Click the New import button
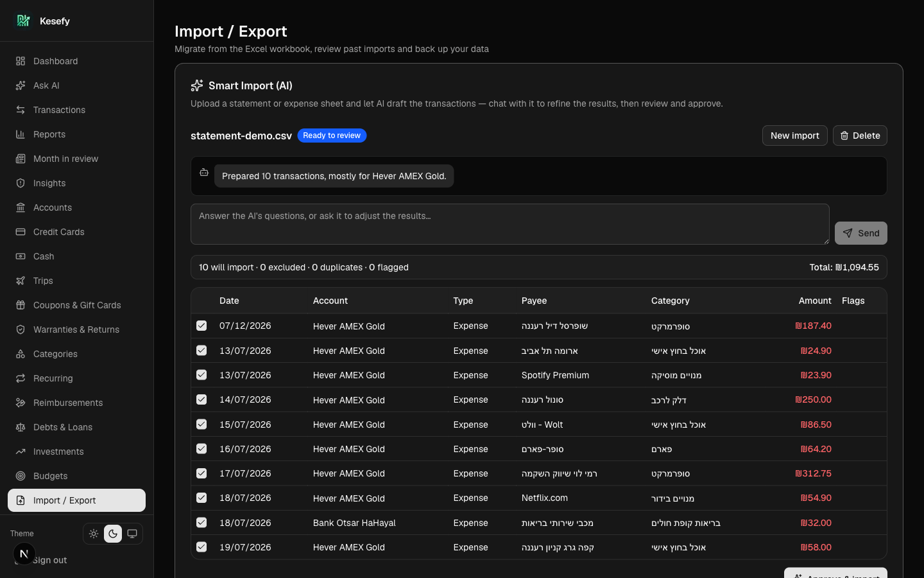 pos(794,136)
